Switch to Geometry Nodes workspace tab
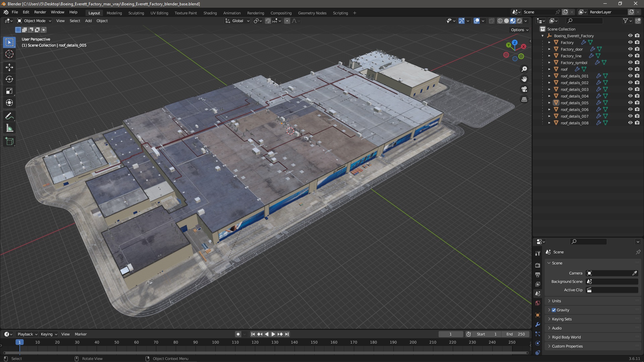 pos(312,13)
